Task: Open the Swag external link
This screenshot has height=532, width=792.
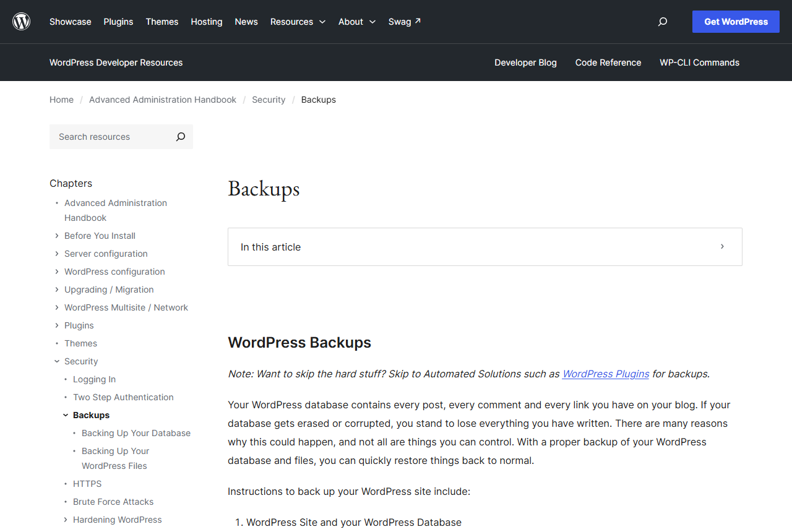Action: pos(405,22)
